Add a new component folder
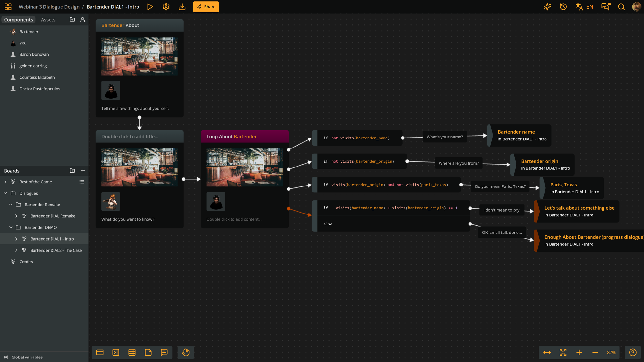The width and height of the screenshot is (644, 362). click(x=72, y=20)
